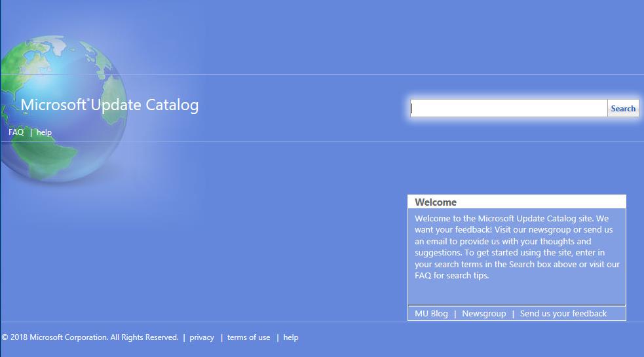644x357 pixels.
Task: Open the footer help link
Action: click(291, 337)
